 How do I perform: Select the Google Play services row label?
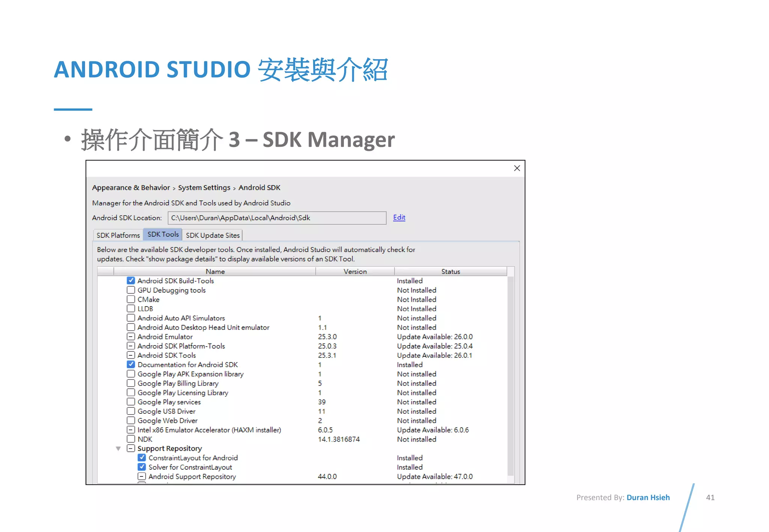point(169,402)
